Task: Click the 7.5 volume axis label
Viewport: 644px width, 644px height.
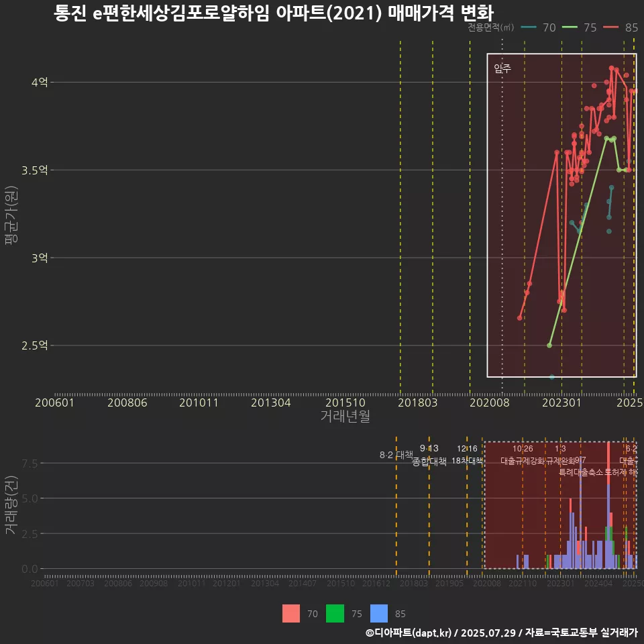Action: pos(30,464)
